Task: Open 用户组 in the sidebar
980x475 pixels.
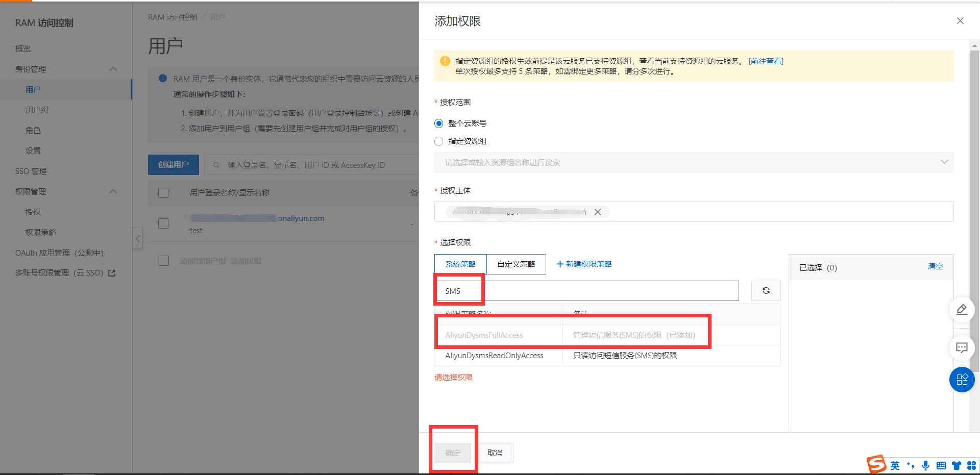Action: coord(37,110)
